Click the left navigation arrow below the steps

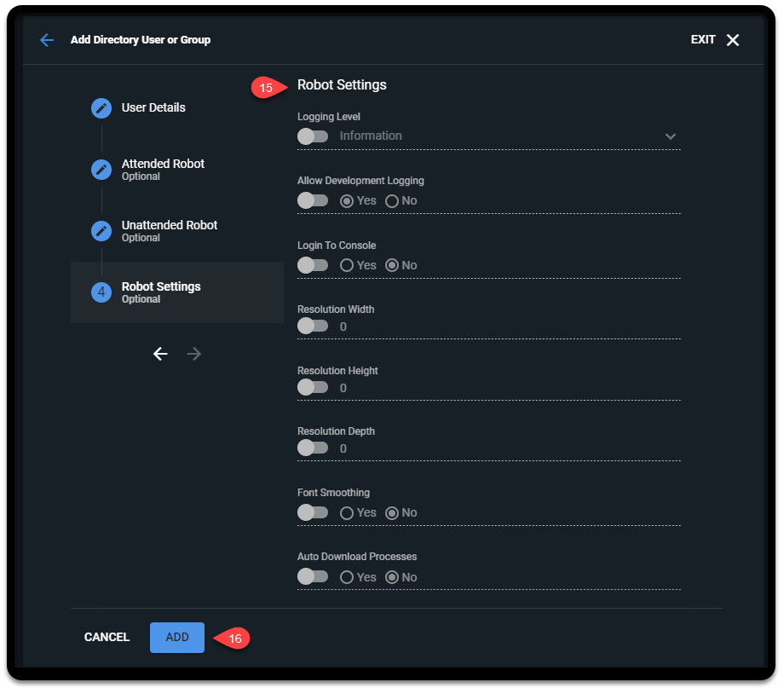[160, 353]
